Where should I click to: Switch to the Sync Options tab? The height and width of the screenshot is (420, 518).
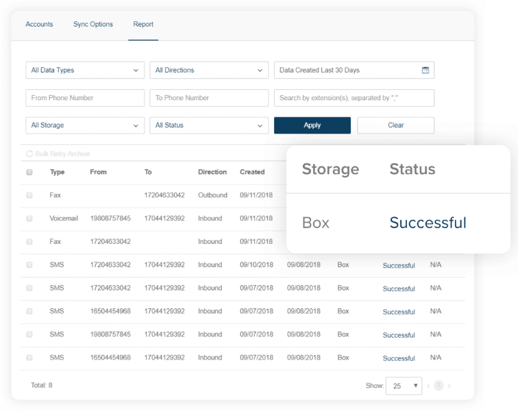pyautogui.click(x=93, y=25)
